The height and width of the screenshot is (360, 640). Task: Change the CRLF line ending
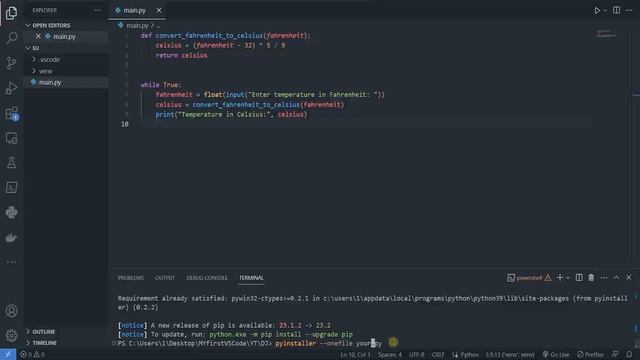(x=438, y=355)
